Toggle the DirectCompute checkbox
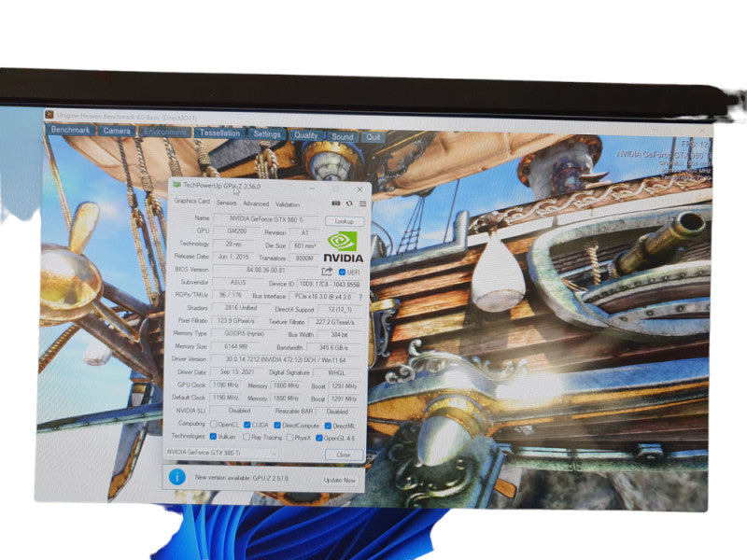This screenshot has height=560, width=747. coord(277,426)
